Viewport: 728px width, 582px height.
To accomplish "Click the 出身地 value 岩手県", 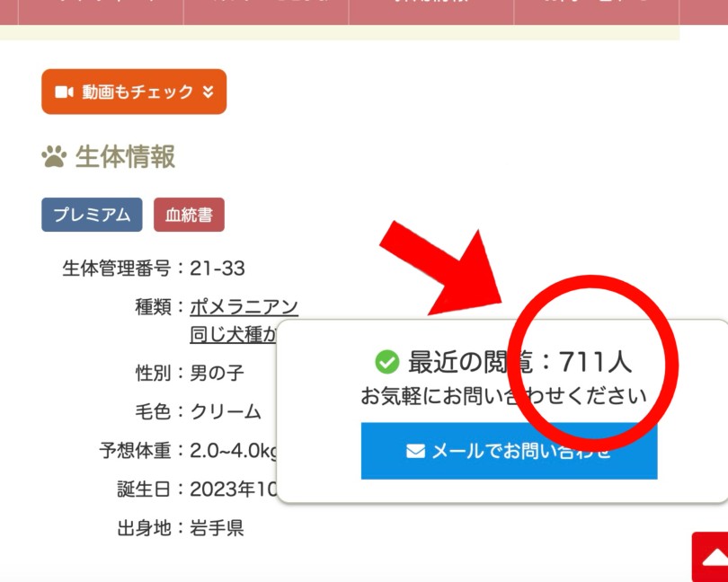I will pyautogui.click(x=217, y=528).
